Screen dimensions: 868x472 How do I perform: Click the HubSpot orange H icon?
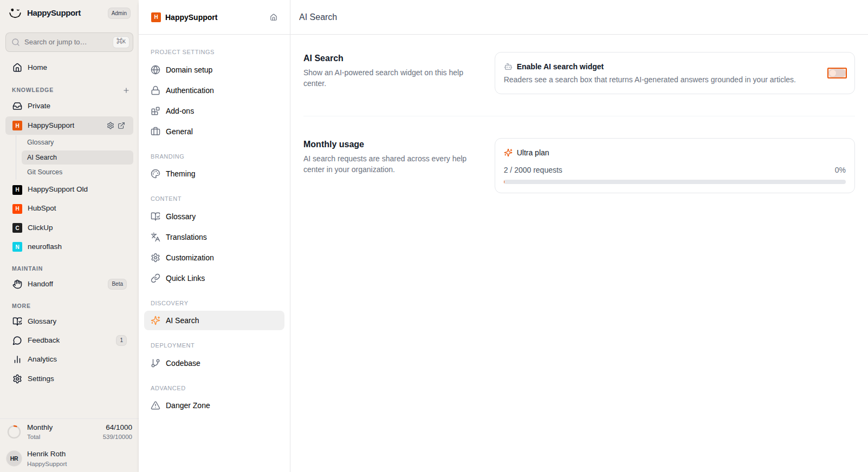pos(17,208)
